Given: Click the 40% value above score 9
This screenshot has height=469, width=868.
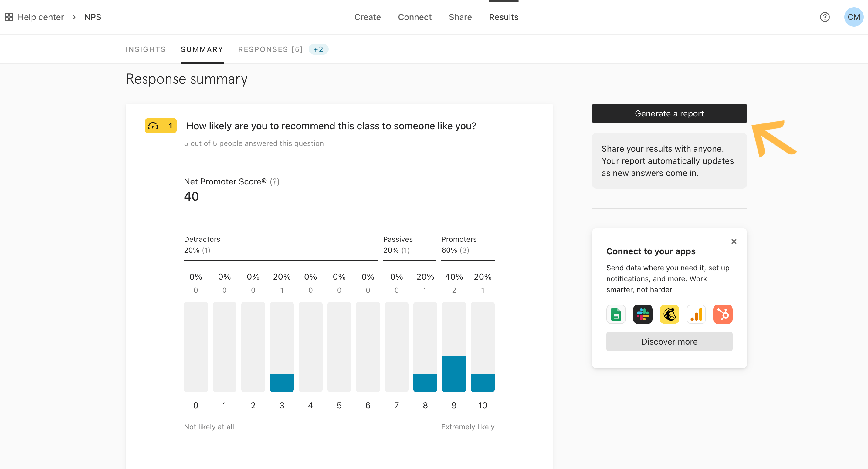Looking at the screenshot, I should coord(454,277).
